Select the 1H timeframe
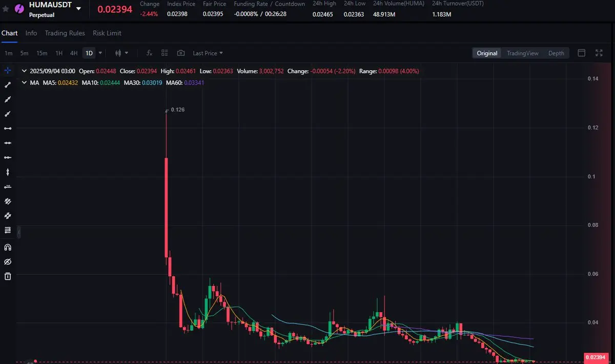Screen dimensions: 615x364 (x=59, y=53)
